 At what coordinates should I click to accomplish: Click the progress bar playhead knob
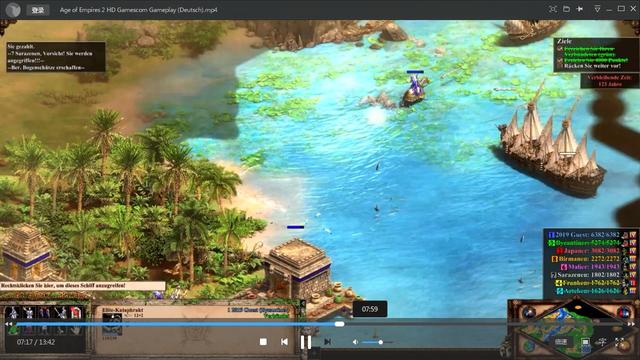pyautogui.click(x=340, y=324)
